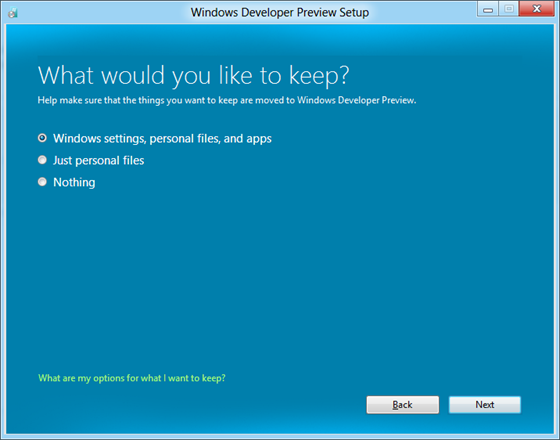The width and height of the screenshot is (560, 440).
Task: Click the setup program icon in title bar
Action: (13, 13)
